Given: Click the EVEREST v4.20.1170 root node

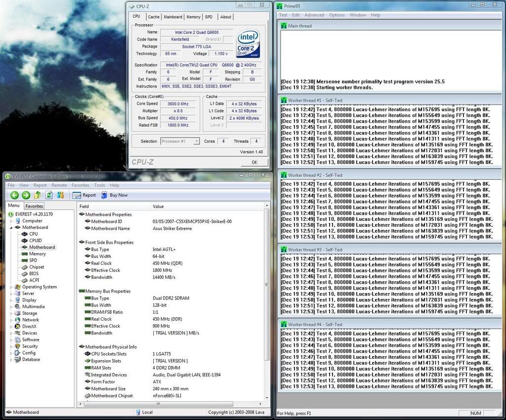Looking at the screenshot, I should point(30,214).
